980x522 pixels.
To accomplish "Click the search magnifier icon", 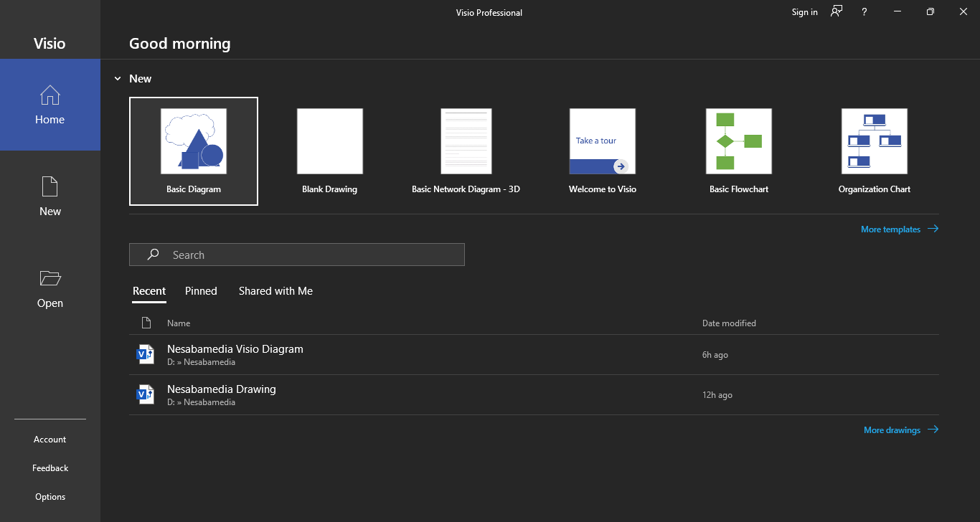I will [x=153, y=255].
